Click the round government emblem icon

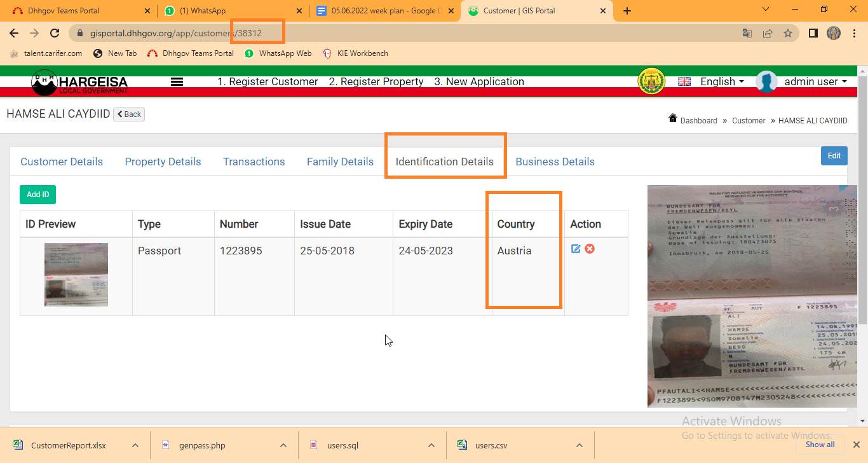tap(651, 81)
